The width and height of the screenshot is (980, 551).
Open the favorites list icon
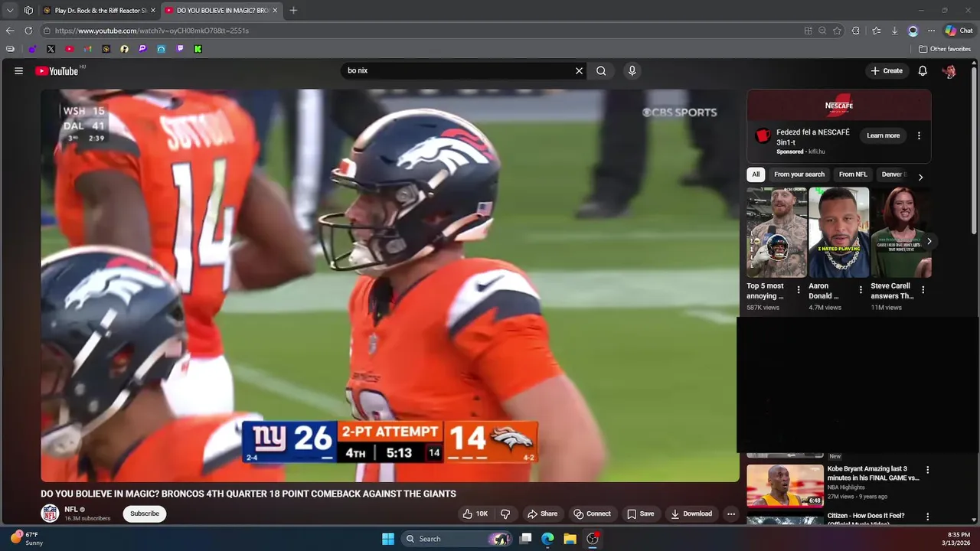(876, 31)
